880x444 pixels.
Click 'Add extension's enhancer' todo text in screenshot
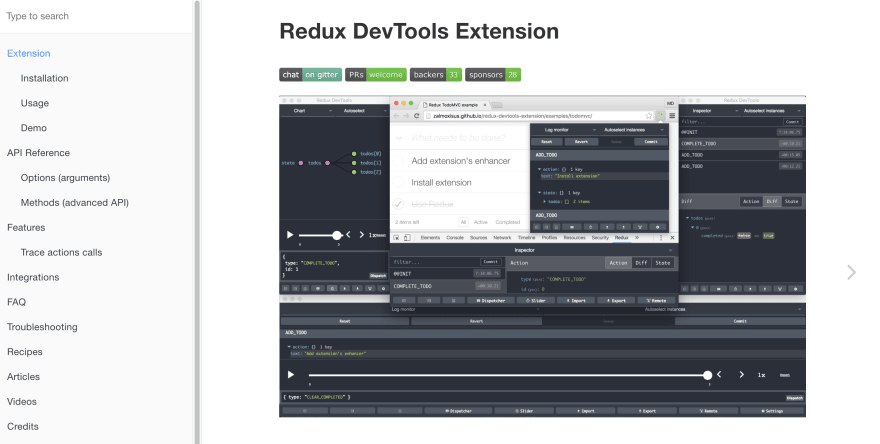461,161
